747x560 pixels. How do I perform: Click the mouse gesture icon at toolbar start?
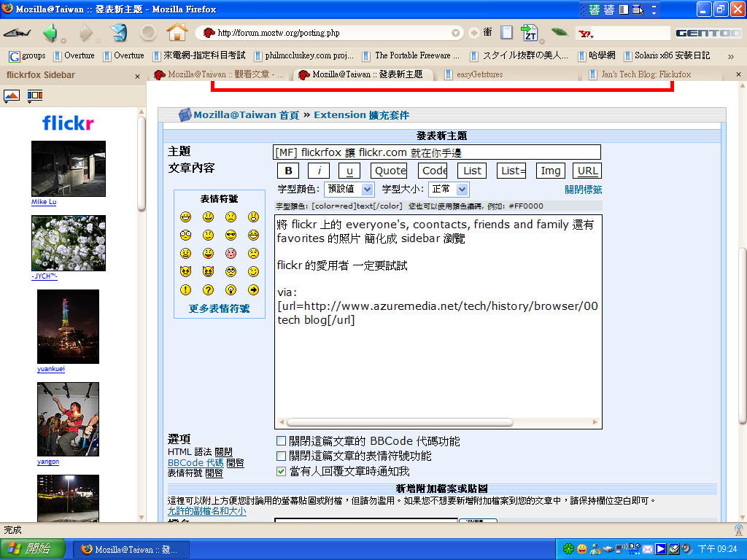[18, 33]
